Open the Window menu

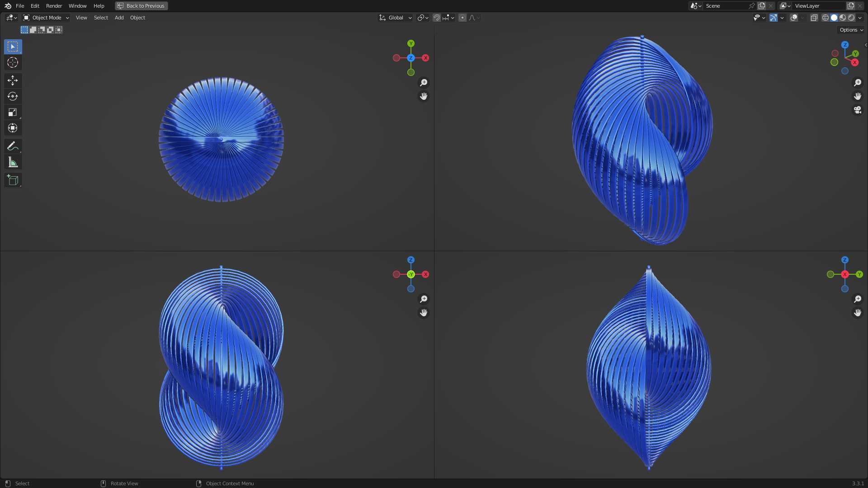[x=77, y=6]
